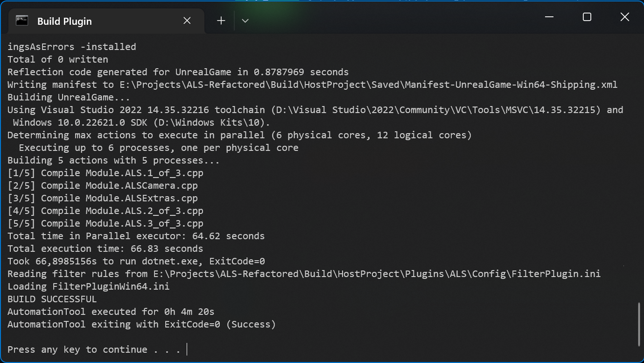
Task: Close the Build Plugin tab
Action: click(x=187, y=21)
